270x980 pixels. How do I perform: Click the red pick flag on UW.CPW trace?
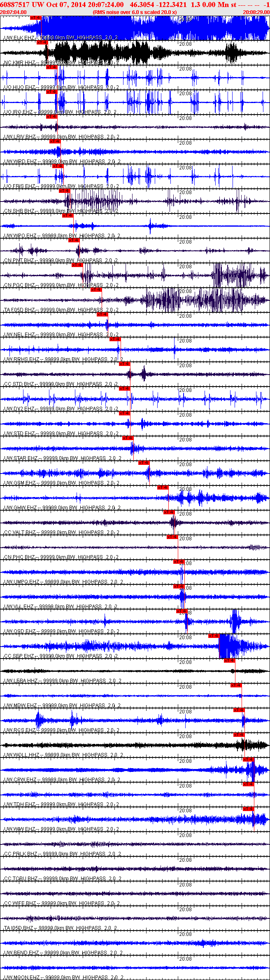click(249, 760)
